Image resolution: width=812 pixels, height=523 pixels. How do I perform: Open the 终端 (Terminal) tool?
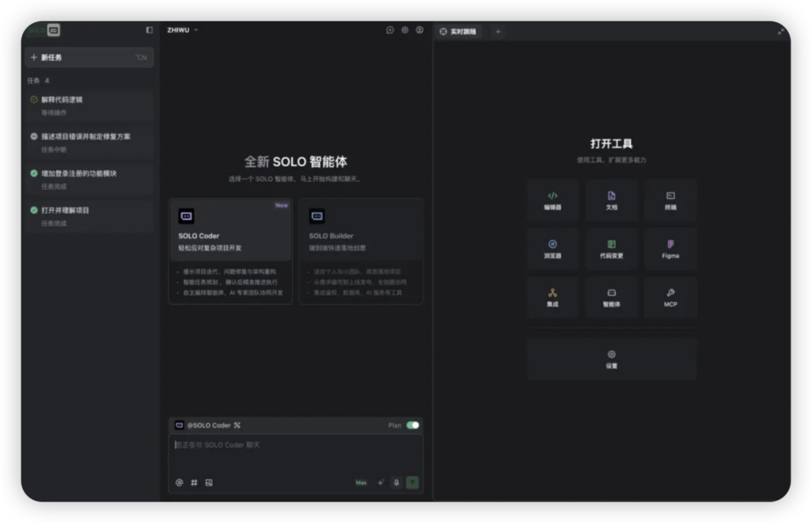click(670, 200)
